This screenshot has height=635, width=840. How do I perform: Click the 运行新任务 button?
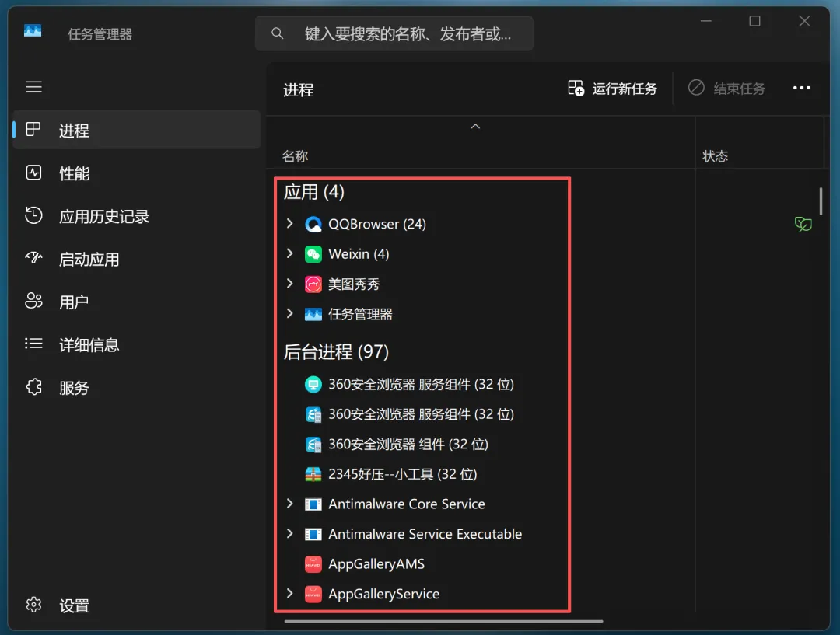click(x=612, y=89)
